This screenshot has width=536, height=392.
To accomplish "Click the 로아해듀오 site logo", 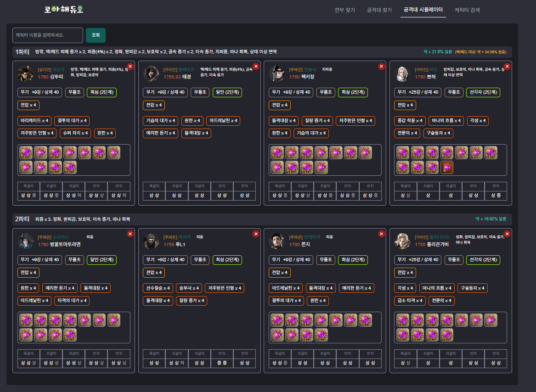I will (x=64, y=9).
